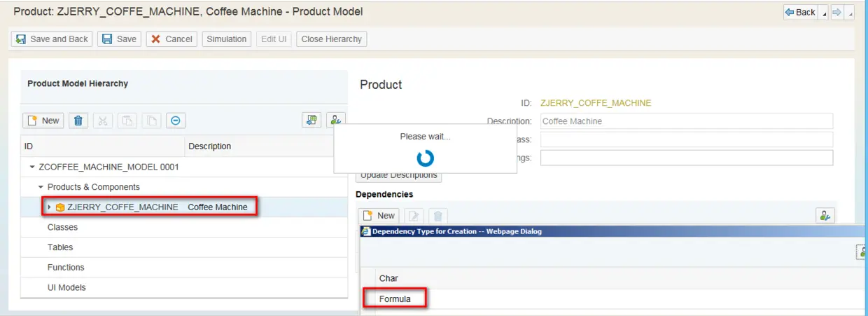The height and width of the screenshot is (316, 868).
Task: Click the Save and Back button
Action: (x=52, y=39)
